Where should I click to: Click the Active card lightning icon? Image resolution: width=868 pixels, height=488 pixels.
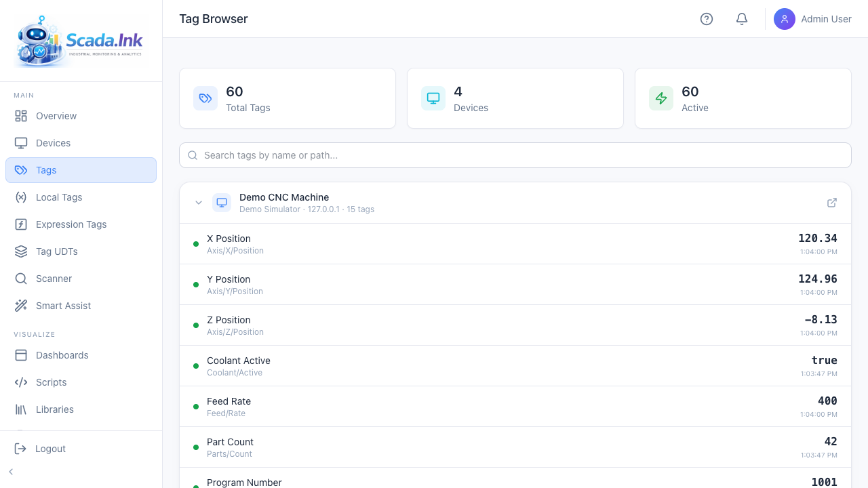click(x=661, y=98)
